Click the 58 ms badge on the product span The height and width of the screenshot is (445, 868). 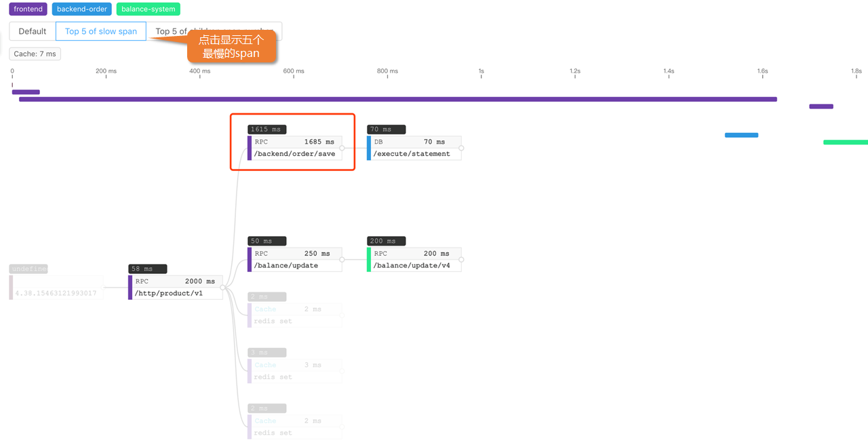click(147, 268)
